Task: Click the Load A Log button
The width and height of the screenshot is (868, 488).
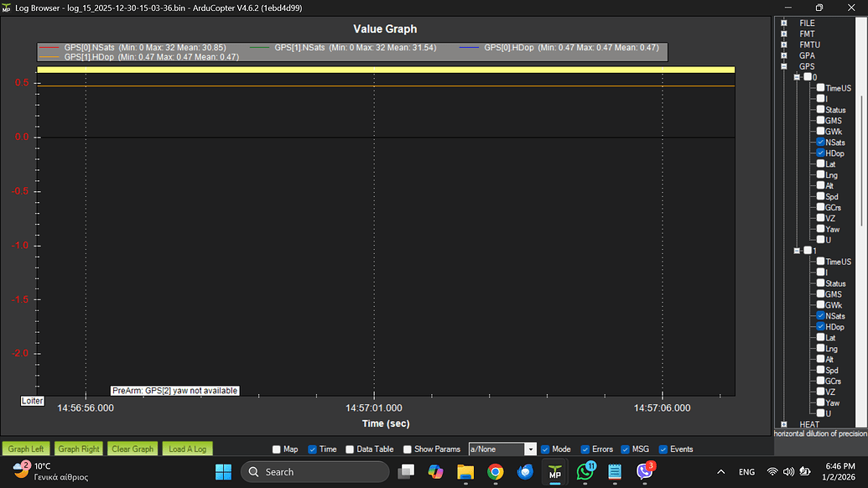Action: tap(187, 449)
